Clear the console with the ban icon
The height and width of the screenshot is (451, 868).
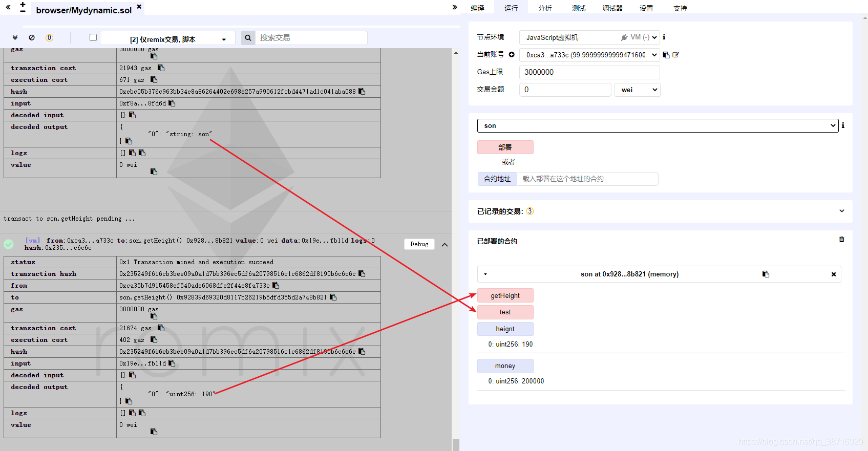(32, 37)
